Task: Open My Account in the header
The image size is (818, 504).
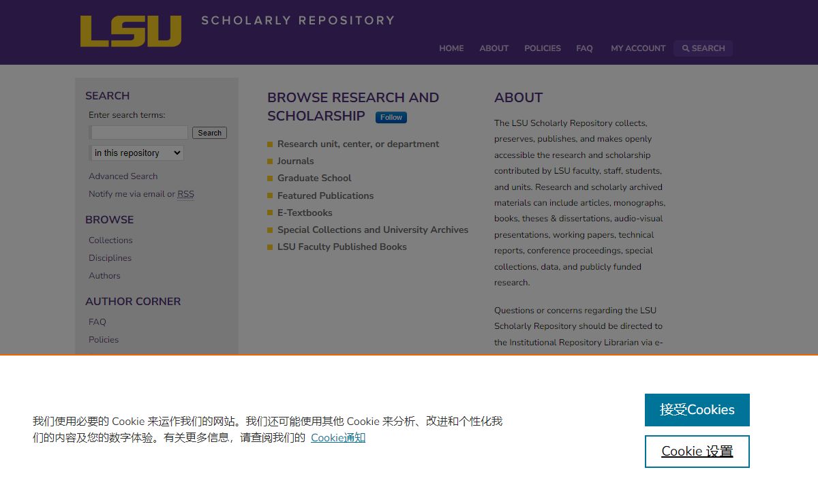Action: coord(638,48)
